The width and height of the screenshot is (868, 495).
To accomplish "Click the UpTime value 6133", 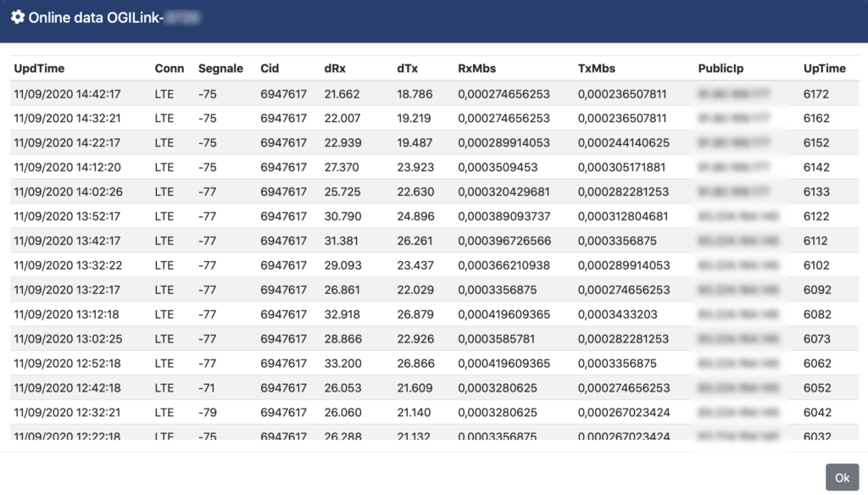I will coord(816,192).
